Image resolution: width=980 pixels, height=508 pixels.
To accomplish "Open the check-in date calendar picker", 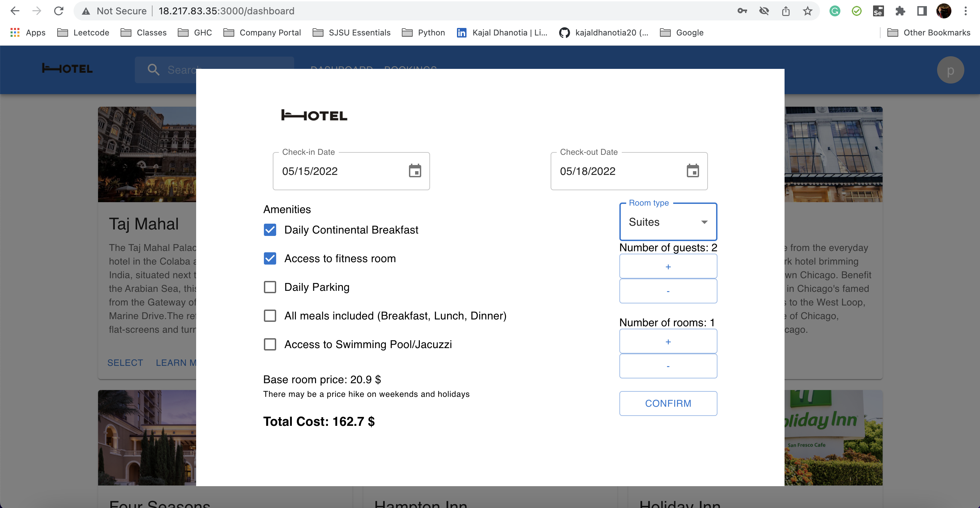I will pos(416,171).
